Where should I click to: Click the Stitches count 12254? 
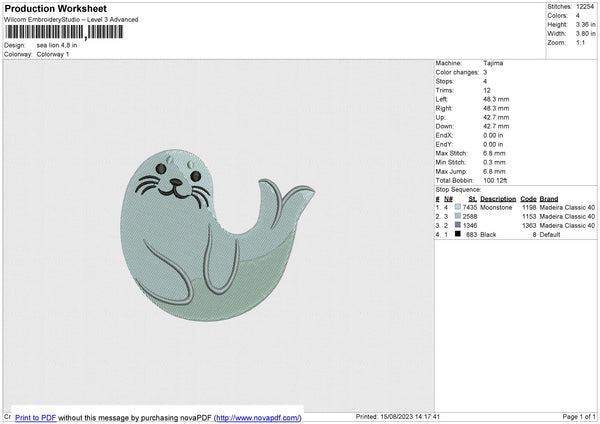coord(586,7)
